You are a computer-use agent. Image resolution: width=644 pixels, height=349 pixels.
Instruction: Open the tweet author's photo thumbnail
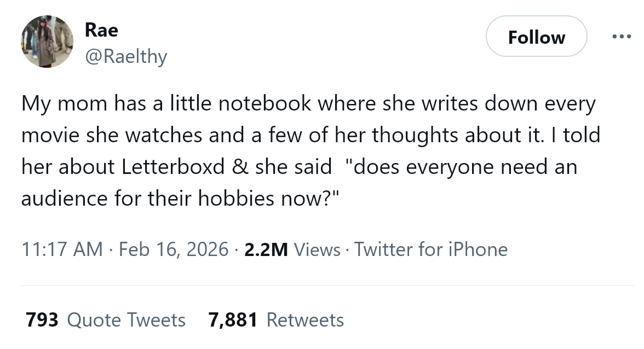(47, 41)
